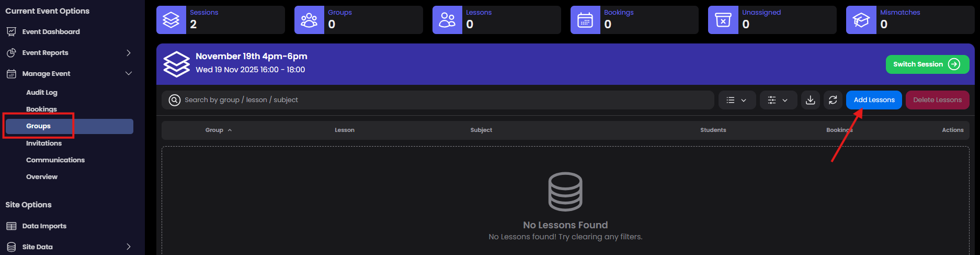This screenshot has width=980, height=255.
Task: Open Site Data menu item
Action: click(37, 247)
